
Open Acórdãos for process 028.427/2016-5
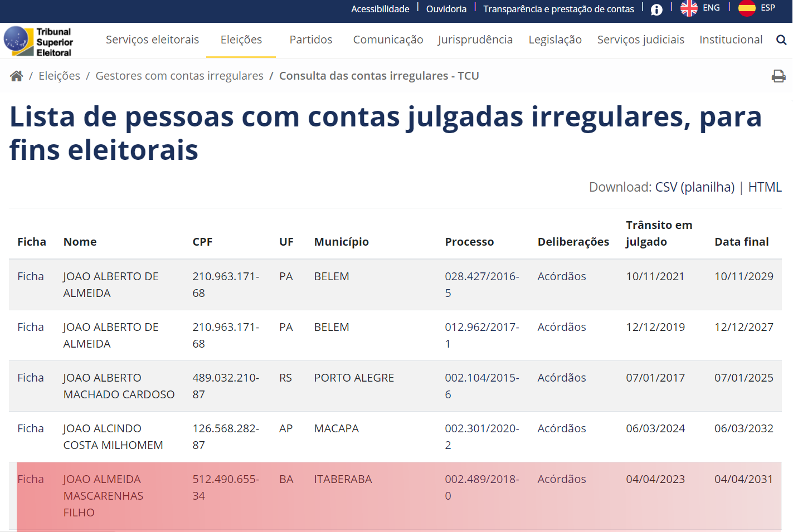coord(562,276)
